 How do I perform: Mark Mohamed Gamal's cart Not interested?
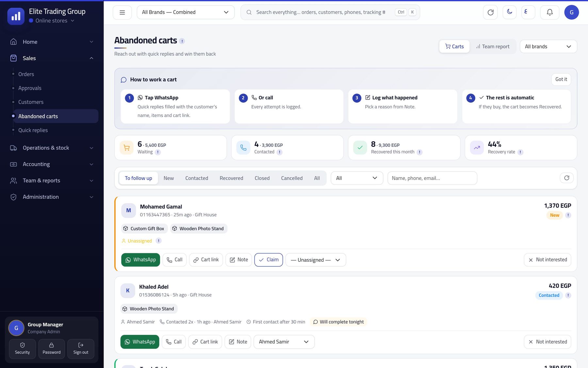[x=547, y=260]
